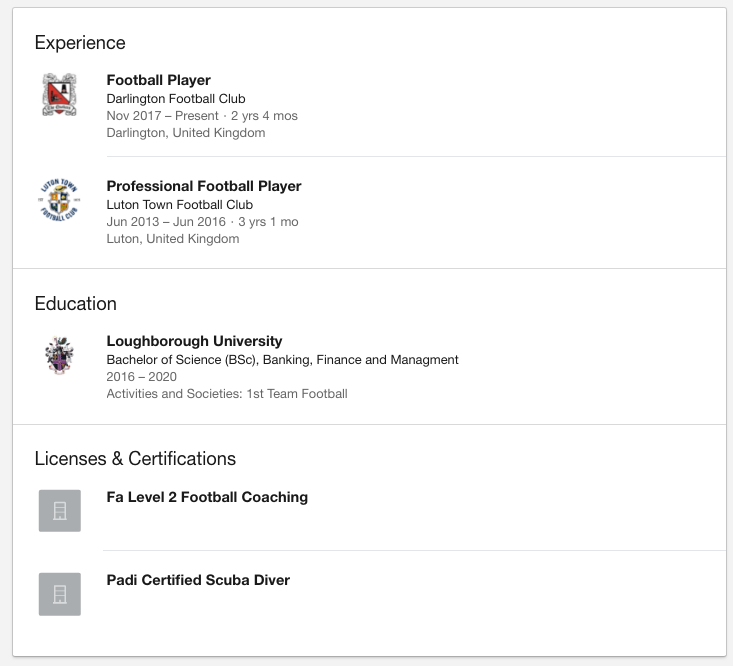This screenshot has width=733, height=666.
Task: Select the Jun 2013 – Jun 2016 date range
Action: coord(166,222)
